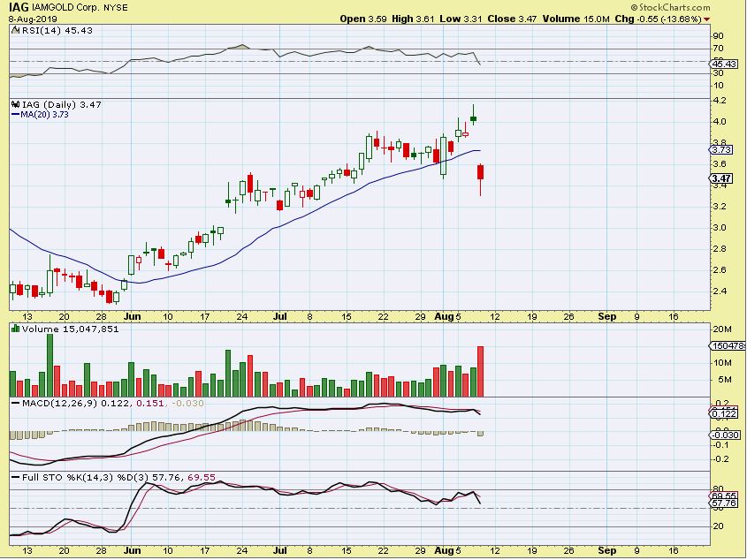Click the IAG (Daily) 3.47 legend label
The width and height of the screenshot is (747, 560).
(x=62, y=104)
